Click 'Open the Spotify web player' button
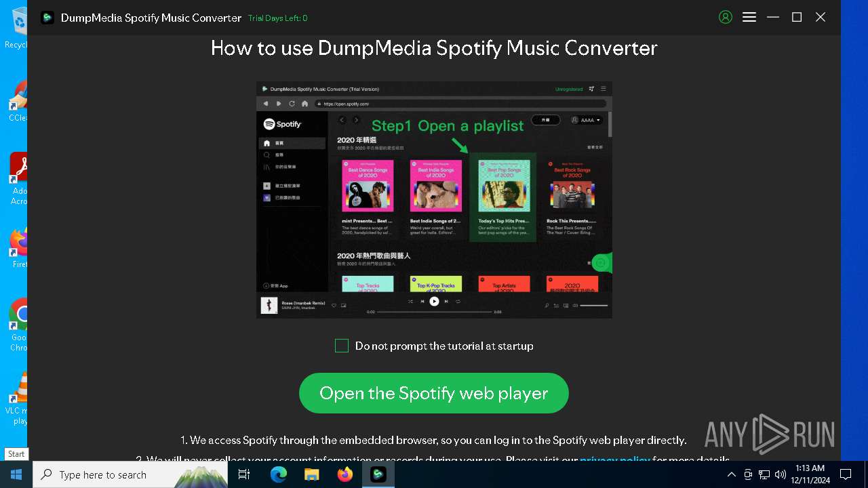 click(x=434, y=393)
